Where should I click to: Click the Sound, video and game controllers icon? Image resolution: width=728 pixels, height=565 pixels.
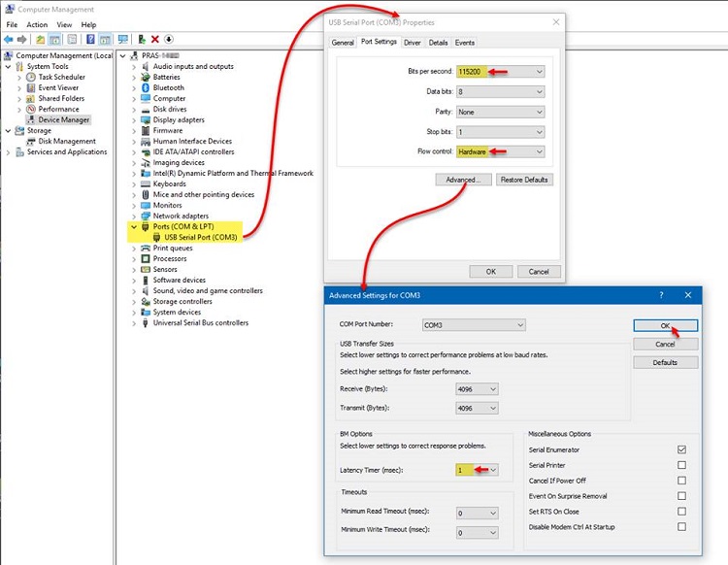pyautogui.click(x=146, y=290)
